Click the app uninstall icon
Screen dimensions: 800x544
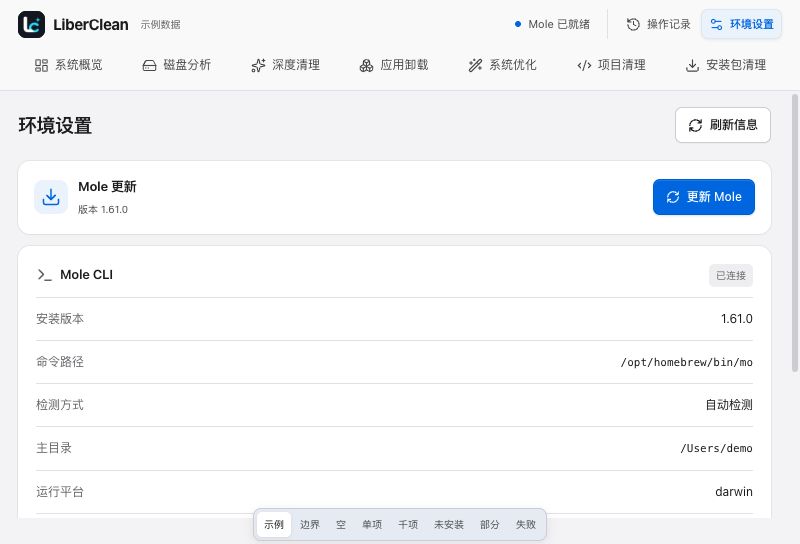click(366, 65)
